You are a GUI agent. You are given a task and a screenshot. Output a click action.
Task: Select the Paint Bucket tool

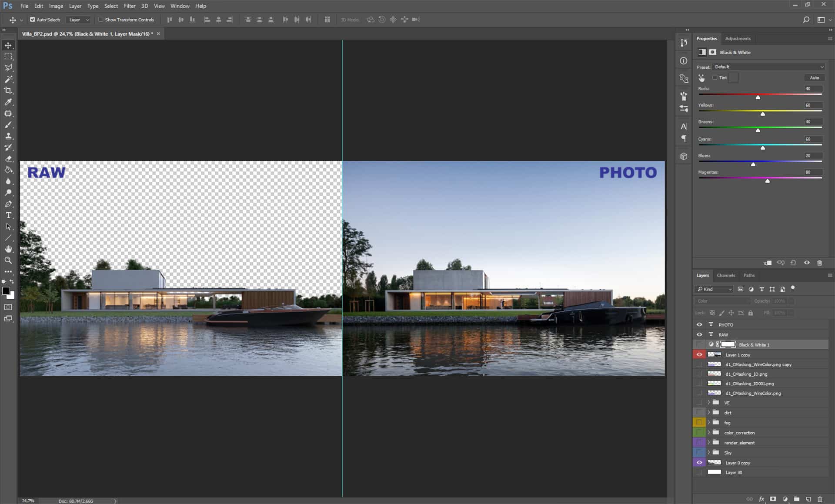8,170
